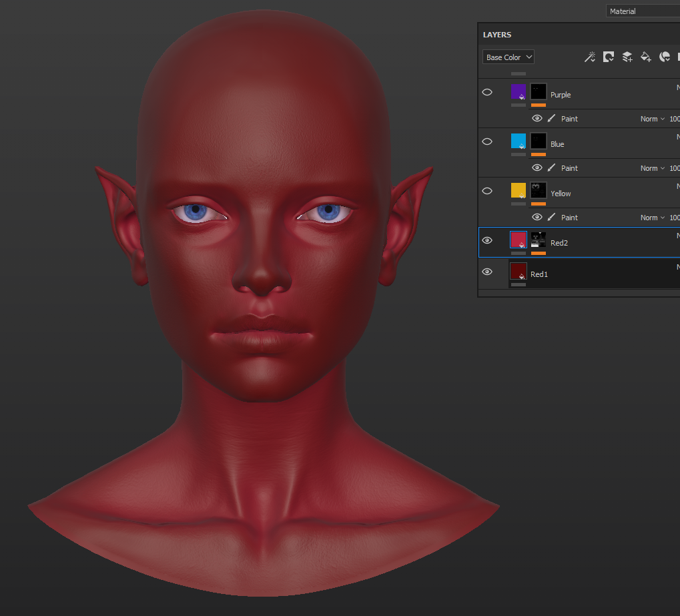The width and height of the screenshot is (680, 616).
Task: Open the Material dropdown at the top
Action: coord(642,11)
